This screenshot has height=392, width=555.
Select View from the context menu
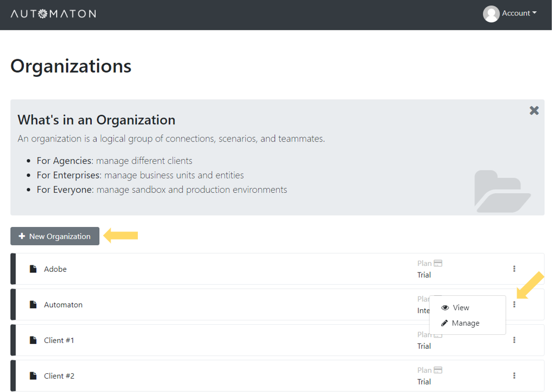coord(460,308)
